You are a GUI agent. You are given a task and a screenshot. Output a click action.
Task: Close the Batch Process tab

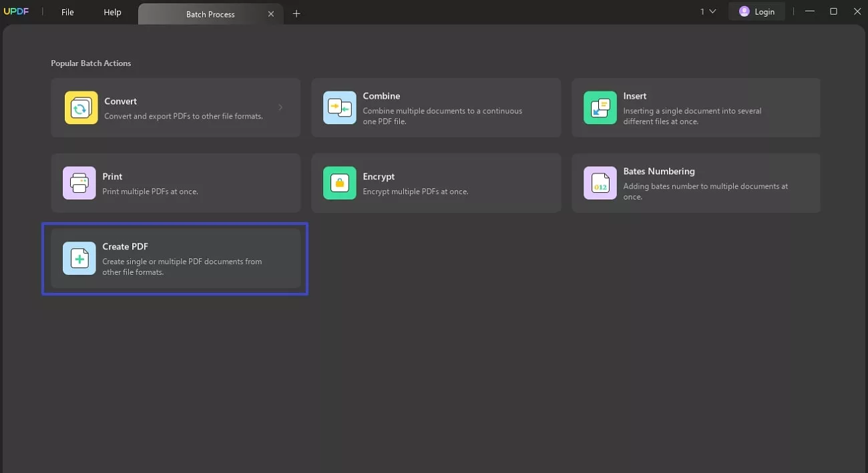click(270, 14)
